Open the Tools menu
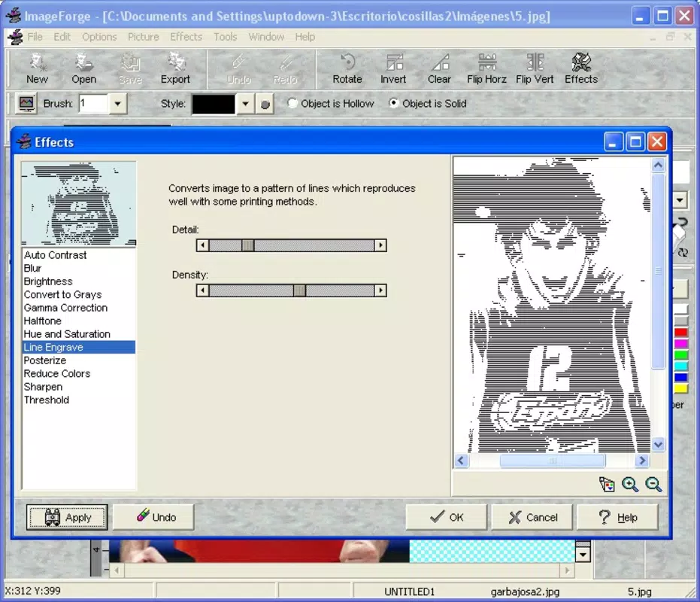 click(225, 37)
